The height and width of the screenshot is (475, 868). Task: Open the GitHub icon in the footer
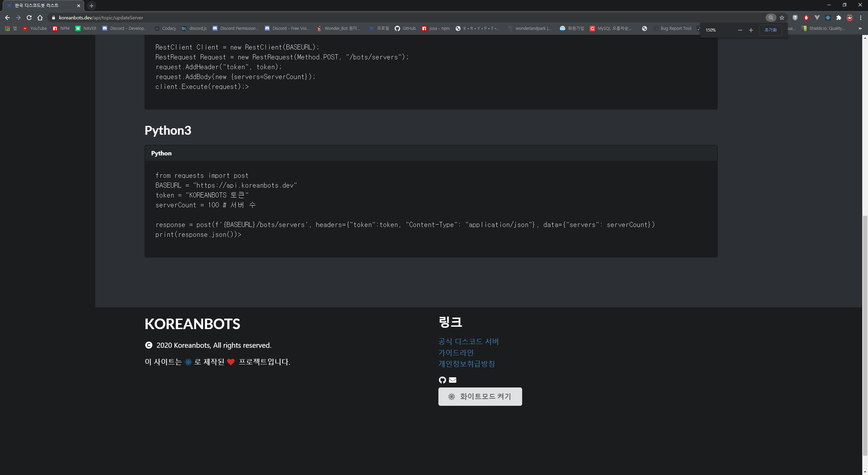(x=442, y=380)
